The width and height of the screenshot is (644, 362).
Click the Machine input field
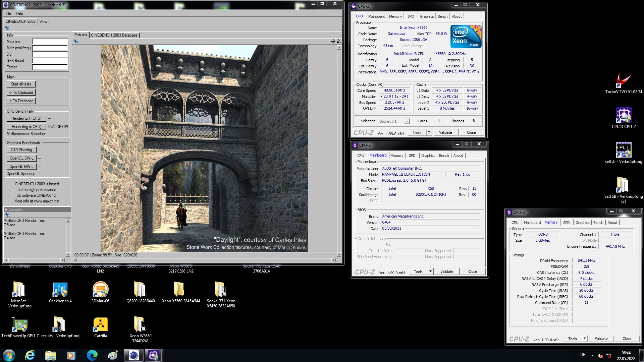[50, 42]
